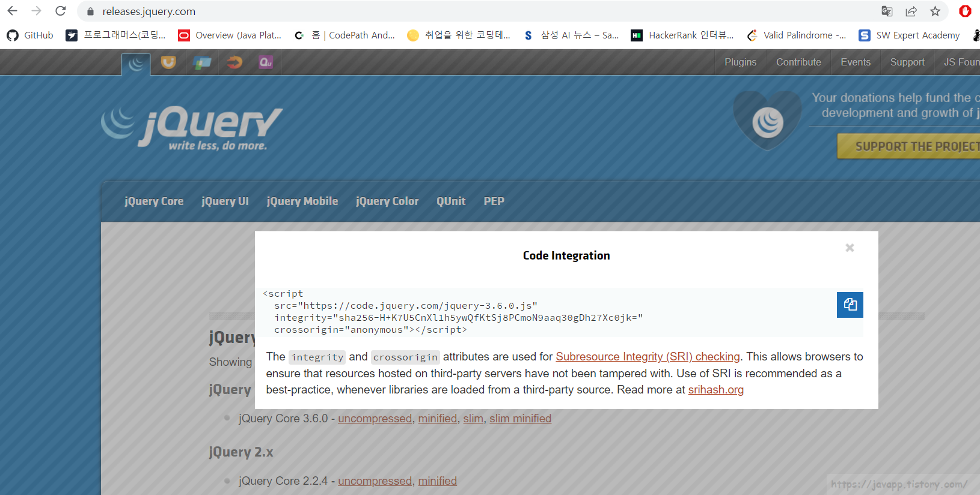The height and width of the screenshot is (495, 980).
Task: Open Plugins in top navigation
Action: [x=740, y=62]
